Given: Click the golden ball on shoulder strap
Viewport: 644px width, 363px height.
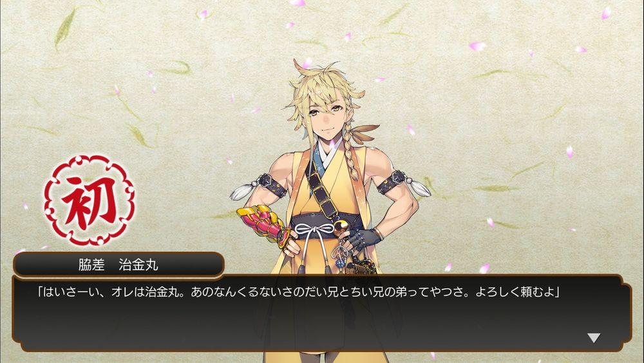Looking at the screenshot, I should 341,228.
